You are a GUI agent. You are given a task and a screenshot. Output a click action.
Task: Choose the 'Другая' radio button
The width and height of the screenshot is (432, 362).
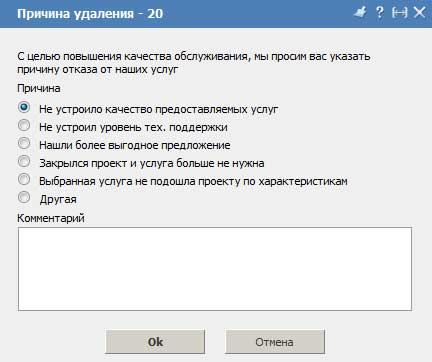[24, 197]
